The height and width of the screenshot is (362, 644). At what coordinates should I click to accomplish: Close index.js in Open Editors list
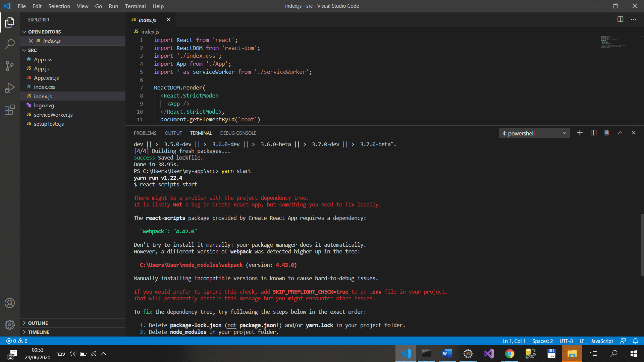[31, 41]
